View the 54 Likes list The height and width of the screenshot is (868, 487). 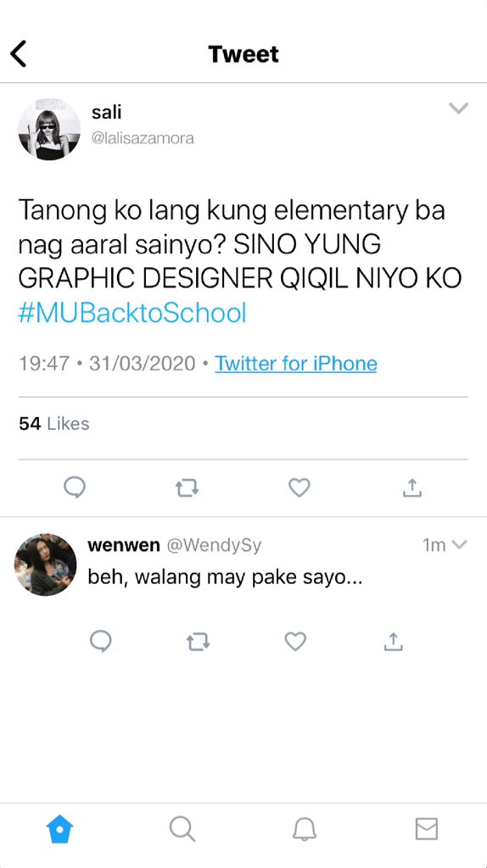pos(53,424)
